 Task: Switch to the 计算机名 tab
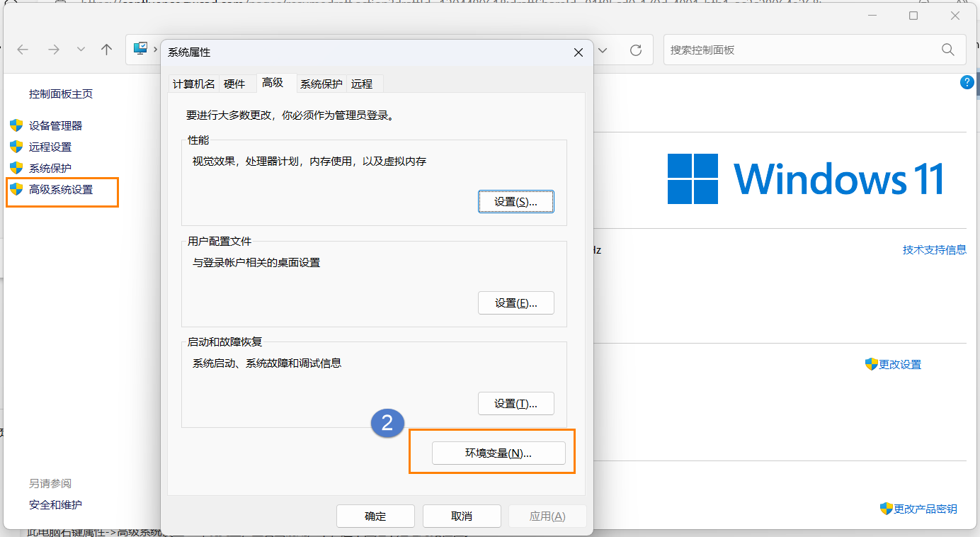tap(193, 84)
